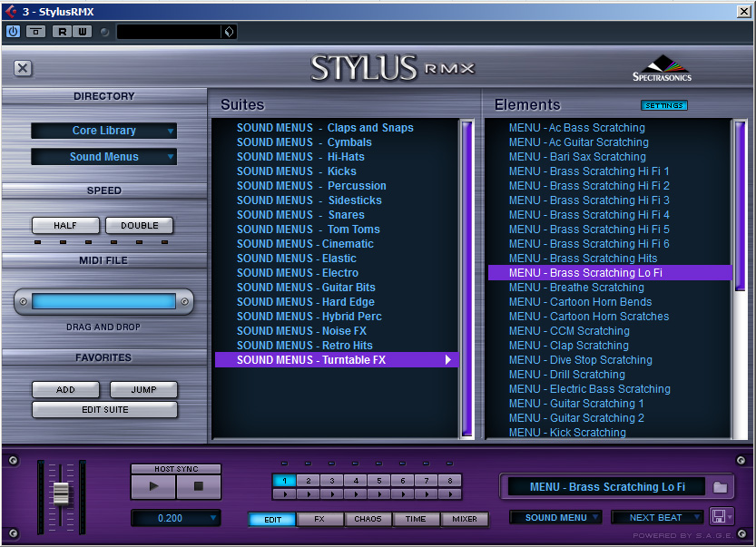Select MENU - Dive Stop Scratching
Viewport: 756px width, 547px height.
coord(610,360)
